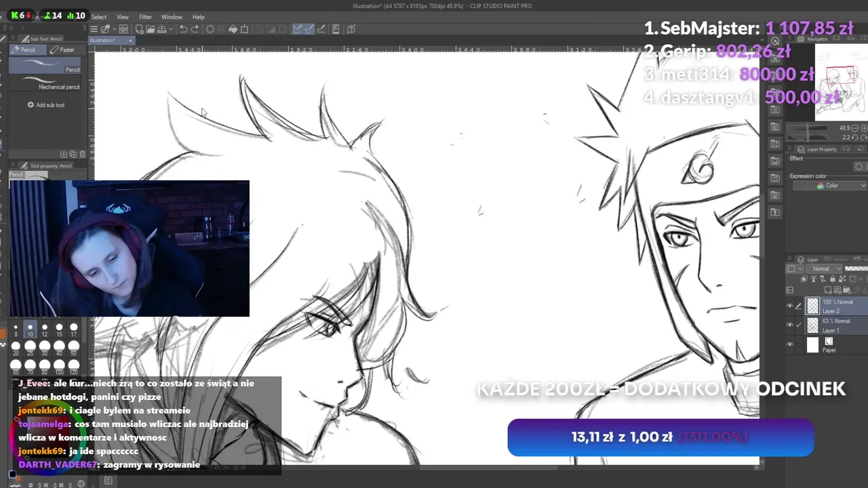Zoom out with Navigator minus icon

(x=854, y=128)
